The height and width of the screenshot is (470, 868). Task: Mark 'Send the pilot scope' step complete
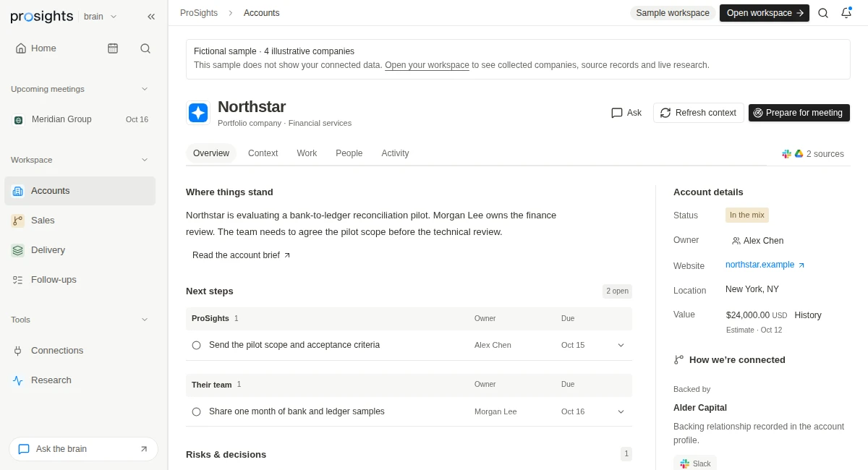[196, 346]
